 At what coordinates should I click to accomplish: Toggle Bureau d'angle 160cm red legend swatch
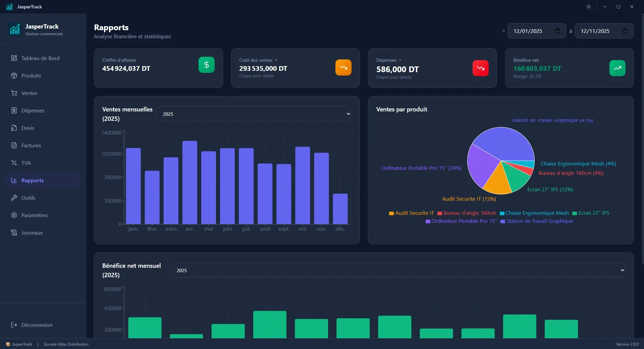439,213
